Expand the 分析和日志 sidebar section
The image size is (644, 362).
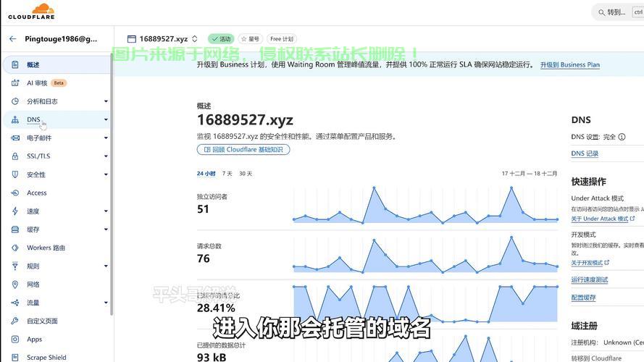pos(106,102)
